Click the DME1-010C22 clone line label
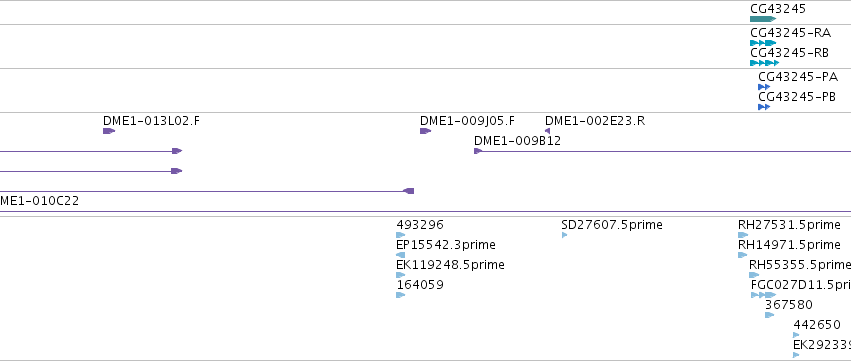The image size is (851, 361). point(39,201)
